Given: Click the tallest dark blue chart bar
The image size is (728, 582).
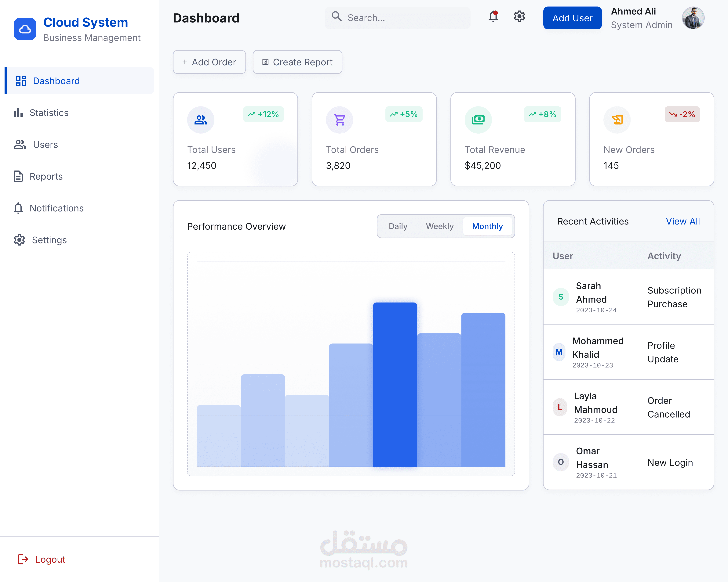Looking at the screenshot, I should (x=395, y=384).
